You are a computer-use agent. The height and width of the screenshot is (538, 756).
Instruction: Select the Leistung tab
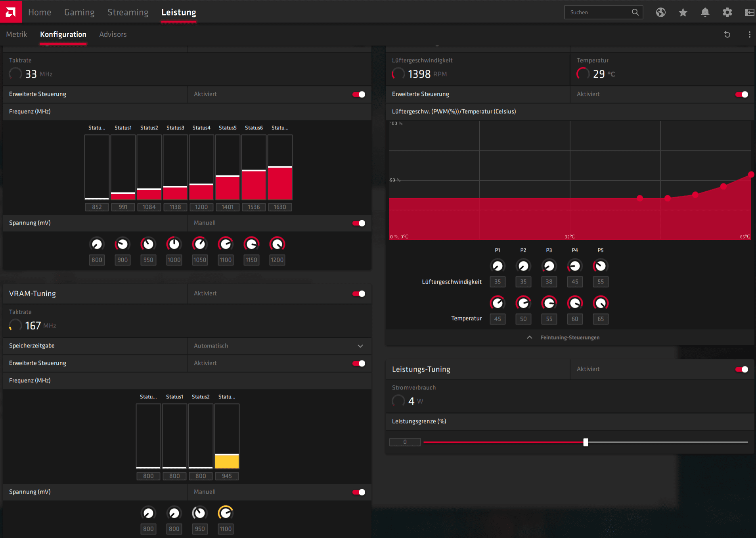click(x=179, y=12)
